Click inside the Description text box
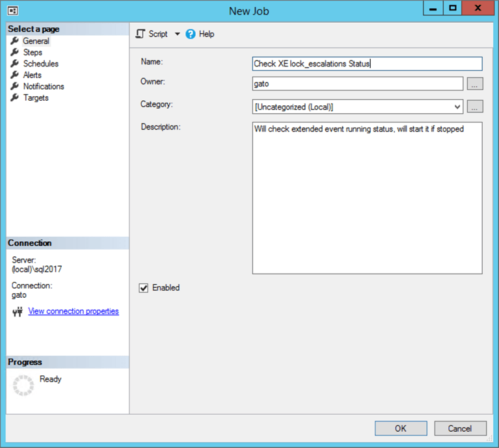This screenshot has width=499, height=448. pos(367,198)
